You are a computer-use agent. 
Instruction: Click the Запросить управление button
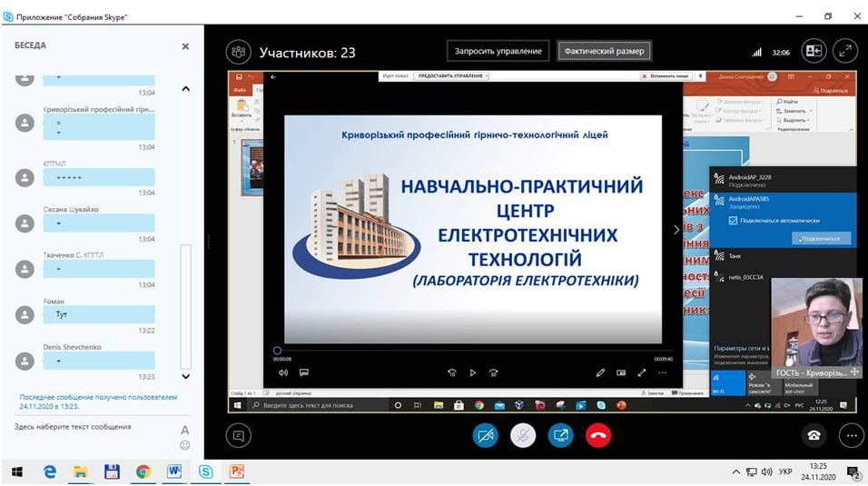[498, 51]
